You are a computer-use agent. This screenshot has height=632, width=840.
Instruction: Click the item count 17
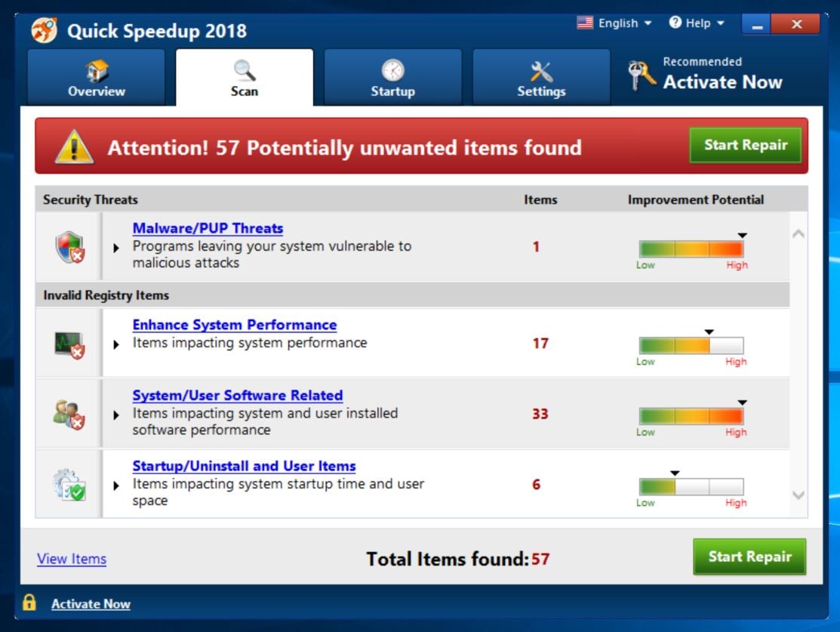(x=540, y=343)
